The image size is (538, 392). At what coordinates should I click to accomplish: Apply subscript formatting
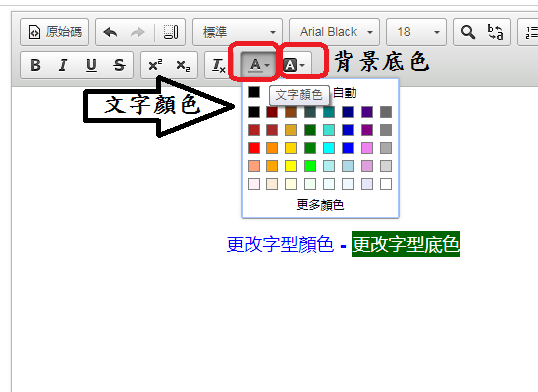(183, 65)
